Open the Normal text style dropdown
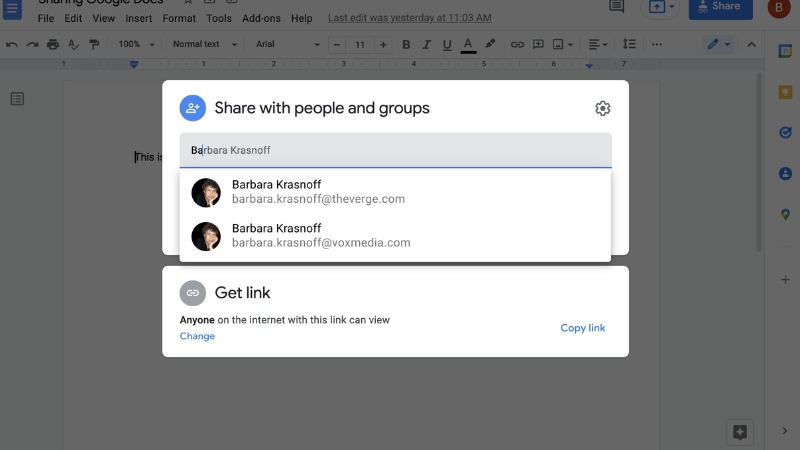Screen dimensions: 800x450 (x=205, y=44)
